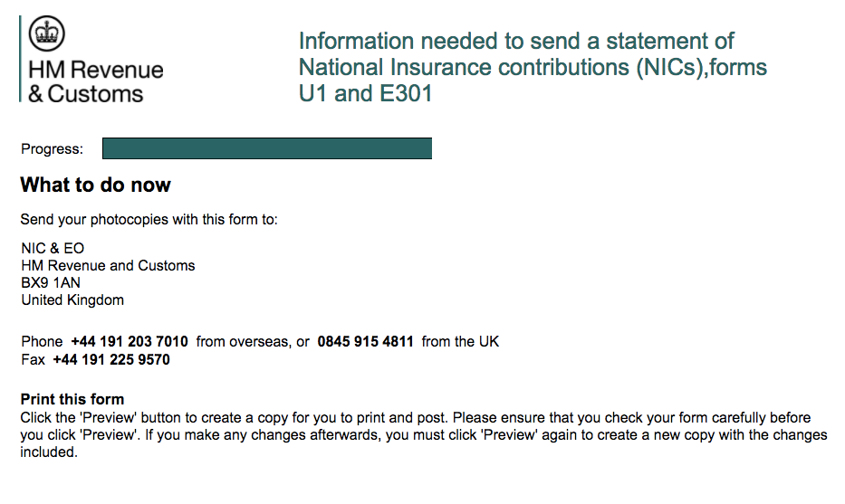Click the BX9 1AN postcode
This screenshot has width=845, height=504.
click(x=51, y=283)
